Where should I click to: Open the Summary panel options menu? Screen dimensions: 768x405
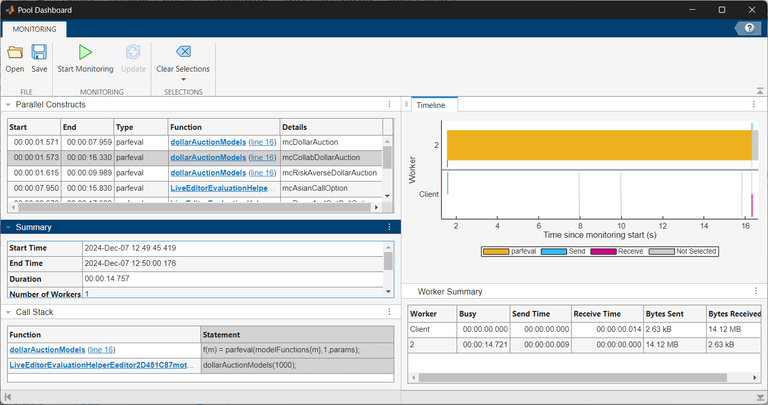tap(390, 227)
